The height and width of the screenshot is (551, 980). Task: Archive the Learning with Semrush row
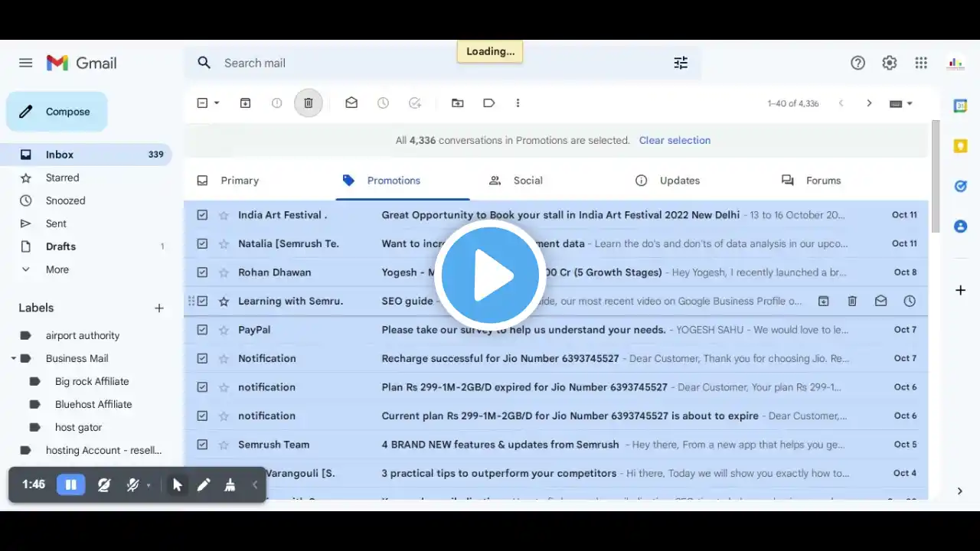[823, 301]
